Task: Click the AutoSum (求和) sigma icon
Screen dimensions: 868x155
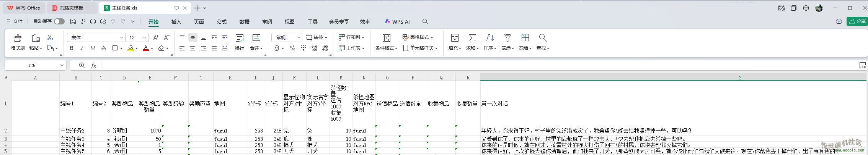Action: tap(472, 38)
